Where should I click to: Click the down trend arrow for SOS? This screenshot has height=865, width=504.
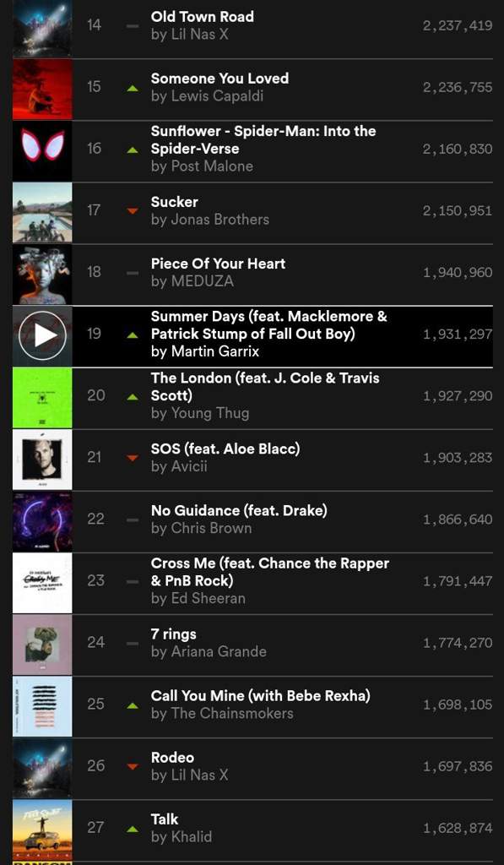(133, 458)
